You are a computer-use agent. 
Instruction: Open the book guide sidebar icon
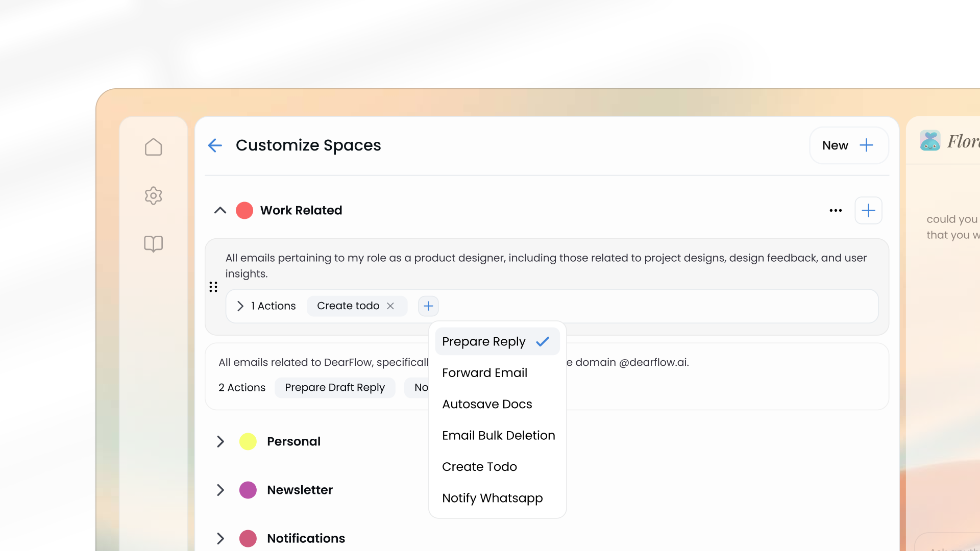point(153,244)
